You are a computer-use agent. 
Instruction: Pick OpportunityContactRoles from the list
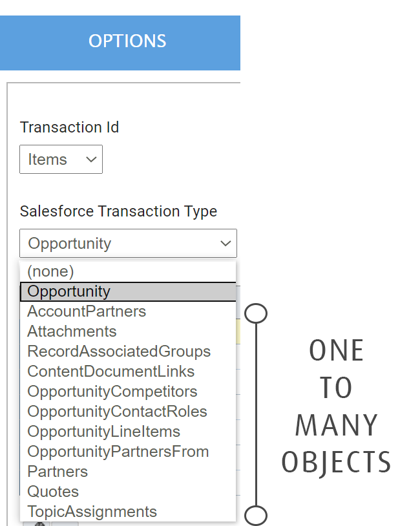(x=117, y=412)
